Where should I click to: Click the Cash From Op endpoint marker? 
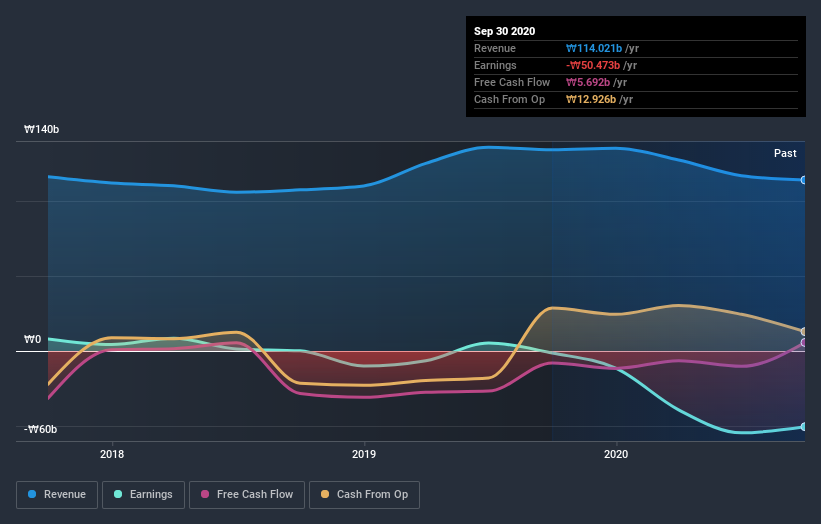(x=803, y=332)
